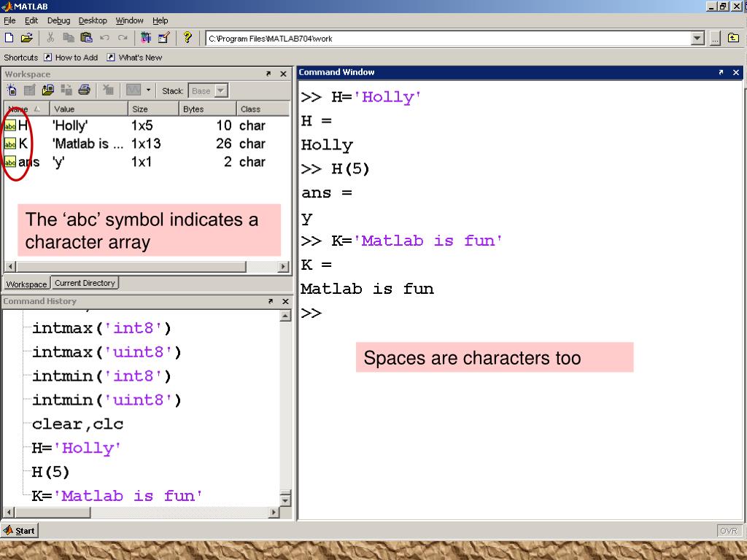Viewport: 747px width, 560px height.
Task: Click the Workspace scroll-right arrow
Action: [284, 266]
